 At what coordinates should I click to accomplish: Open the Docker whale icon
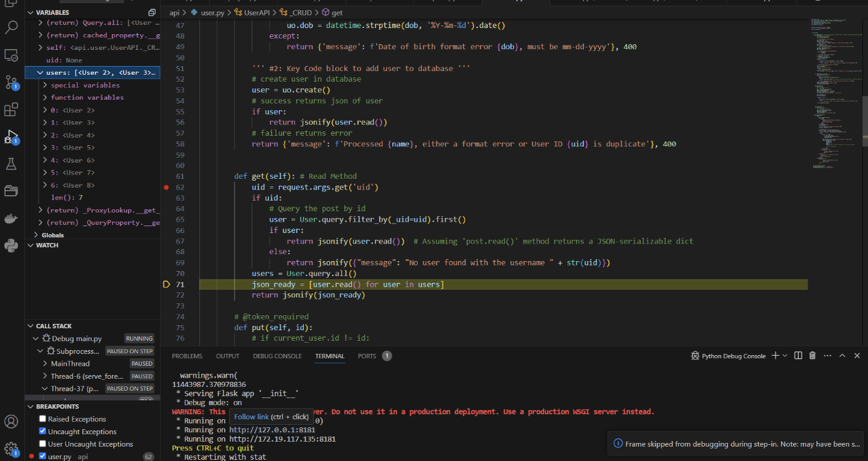pos(12,218)
